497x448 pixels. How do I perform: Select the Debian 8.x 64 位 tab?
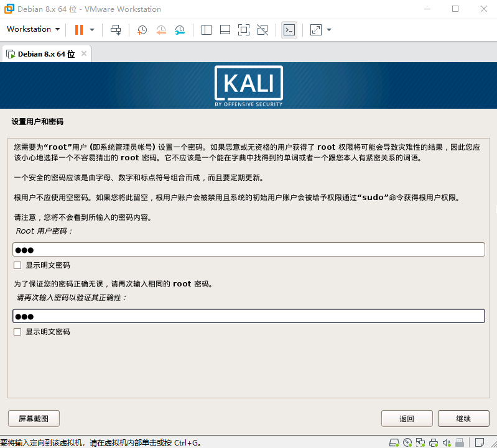46,54
